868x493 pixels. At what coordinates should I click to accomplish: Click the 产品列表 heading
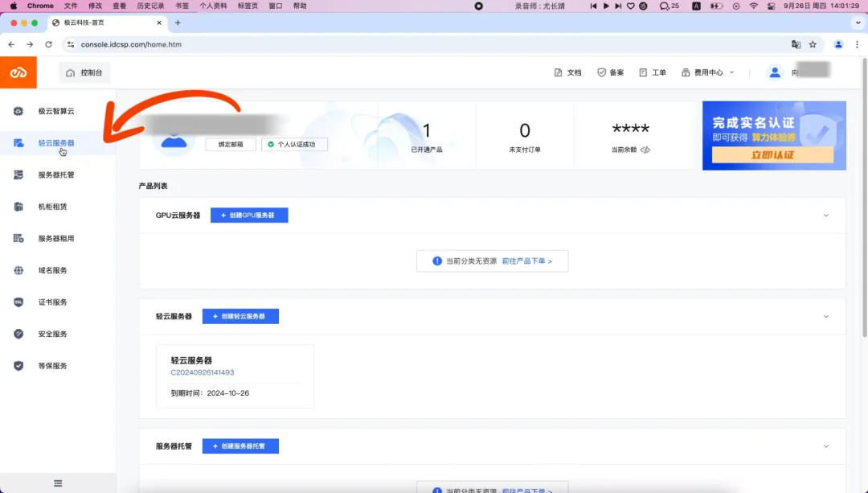click(x=153, y=186)
